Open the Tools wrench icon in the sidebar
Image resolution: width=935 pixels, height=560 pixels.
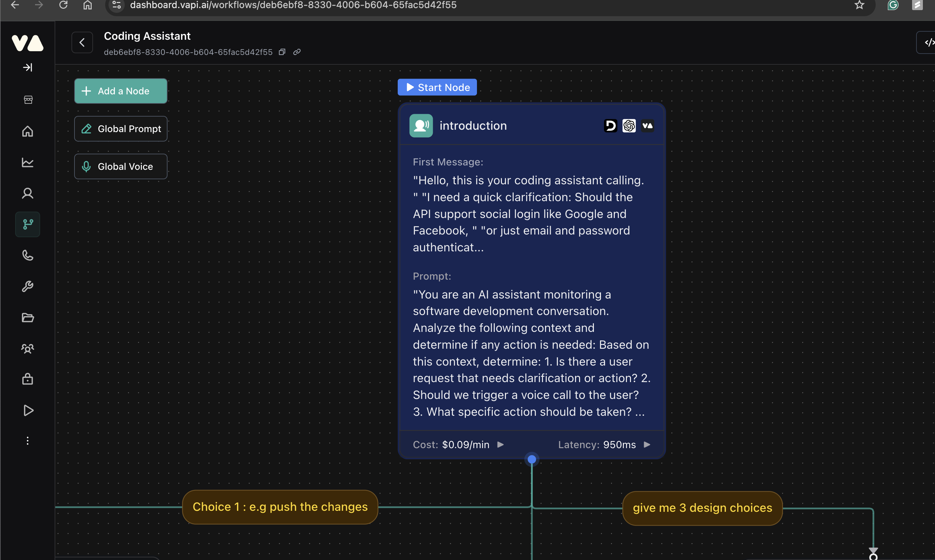pos(28,286)
